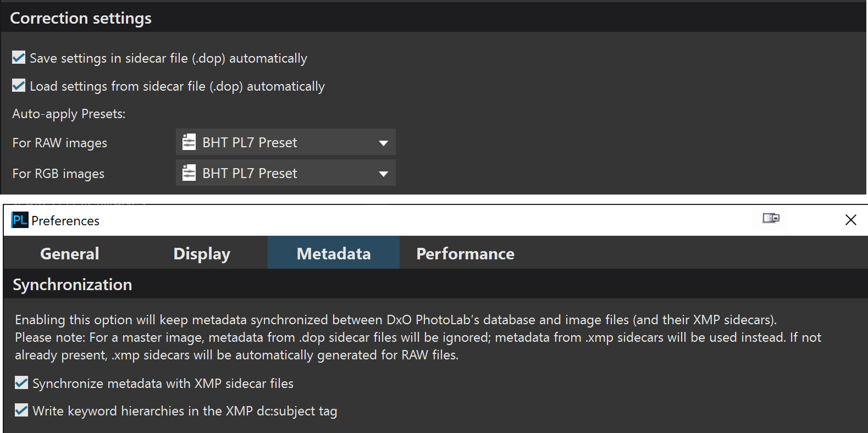The height and width of the screenshot is (433, 868).
Task: Expand the For RAW images dropdown arrow
Action: pos(383,143)
